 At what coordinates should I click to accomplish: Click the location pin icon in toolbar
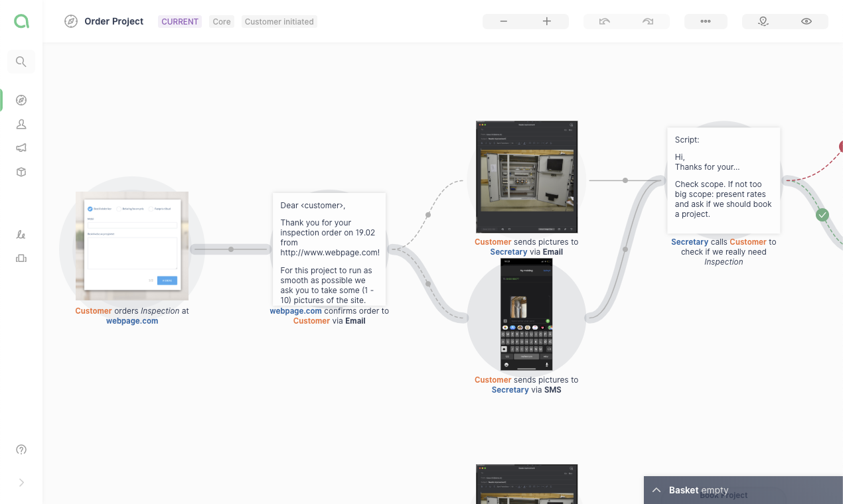(x=763, y=21)
